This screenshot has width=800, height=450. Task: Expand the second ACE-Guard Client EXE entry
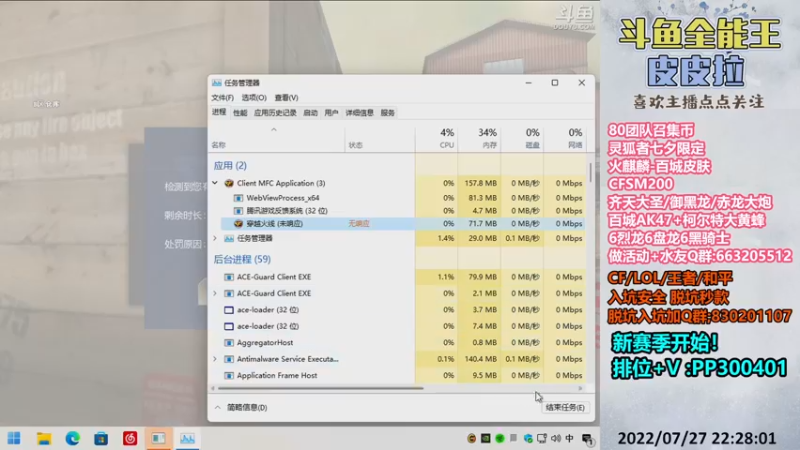[215, 293]
